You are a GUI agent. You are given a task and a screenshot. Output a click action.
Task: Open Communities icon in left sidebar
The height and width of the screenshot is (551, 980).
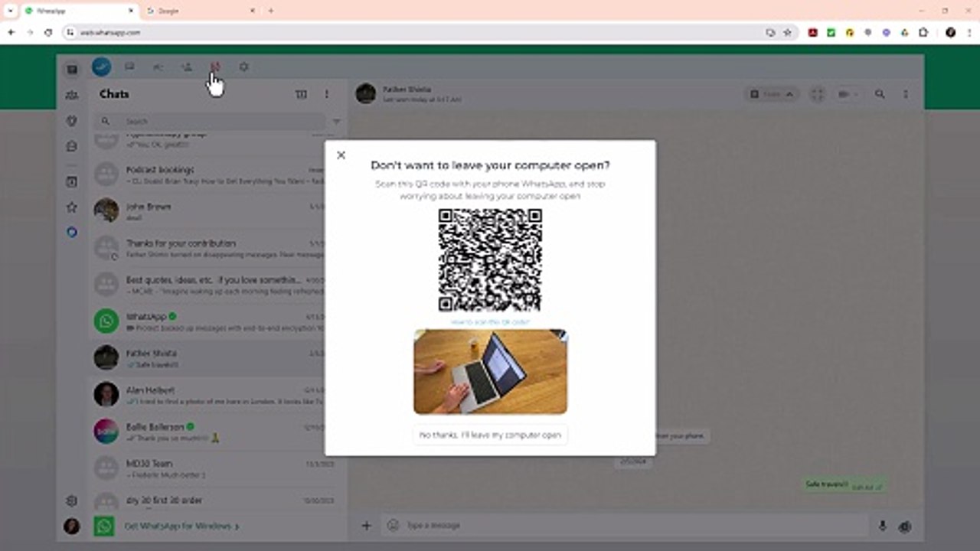pyautogui.click(x=71, y=95)
